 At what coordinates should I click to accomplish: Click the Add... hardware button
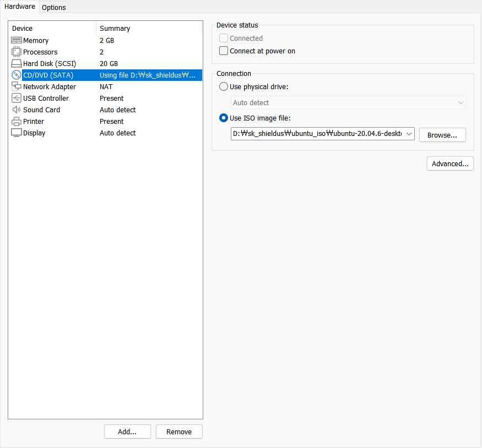127,431
